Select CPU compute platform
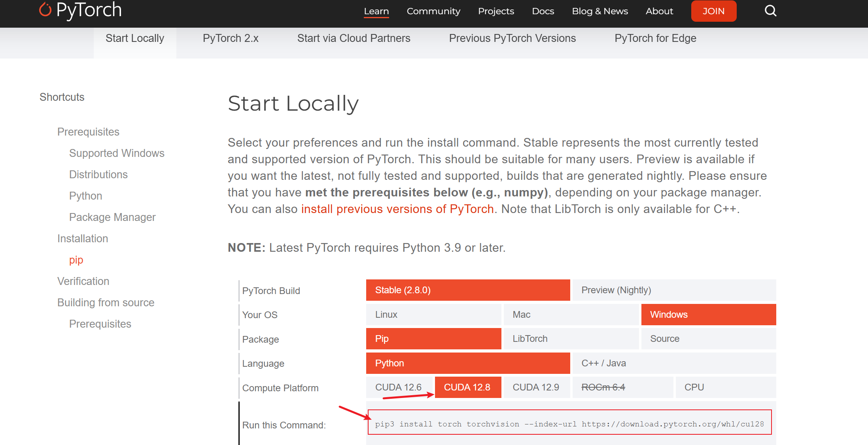Viewport: 868px width, 445px height. (725, 387)
